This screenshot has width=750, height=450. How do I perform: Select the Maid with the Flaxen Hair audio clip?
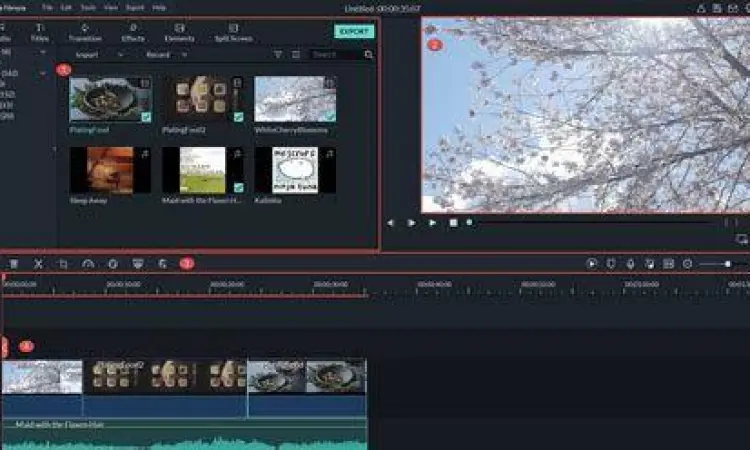coord(185,435)
